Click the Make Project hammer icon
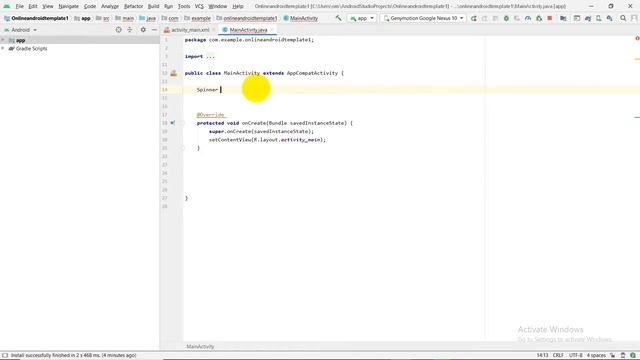Screen dimensions: 640x360 tap(338, 18)
